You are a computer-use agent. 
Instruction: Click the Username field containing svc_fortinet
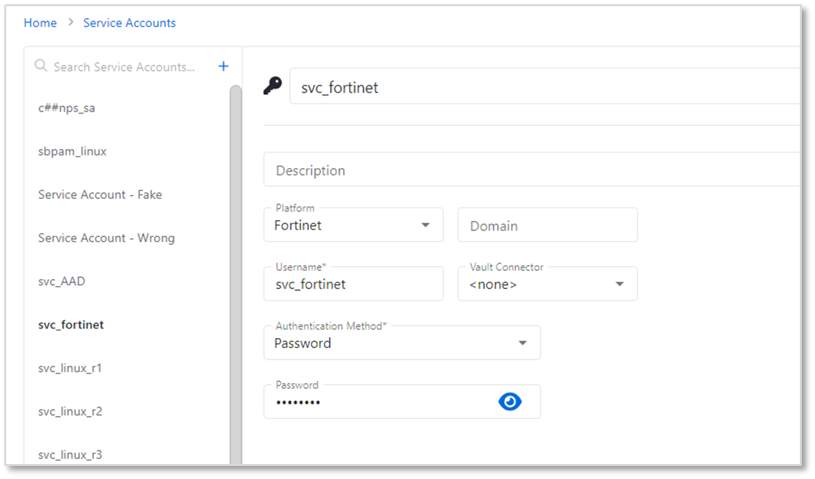[x=352, y=285]
